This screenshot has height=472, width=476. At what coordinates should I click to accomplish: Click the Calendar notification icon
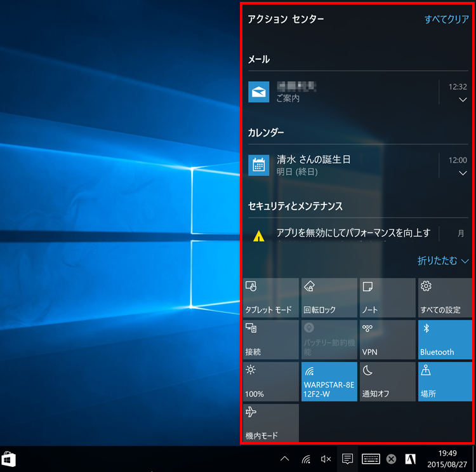point(258,166)
